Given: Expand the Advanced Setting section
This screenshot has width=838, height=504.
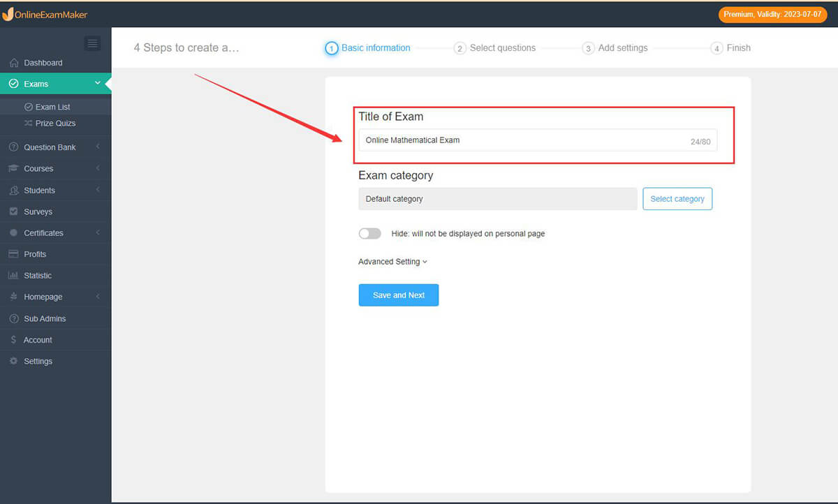Looking at the screenshot, I should [392, 262].
